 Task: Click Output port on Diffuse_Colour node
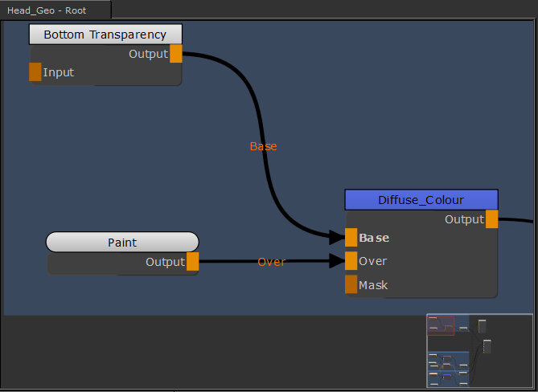[491, 219]
